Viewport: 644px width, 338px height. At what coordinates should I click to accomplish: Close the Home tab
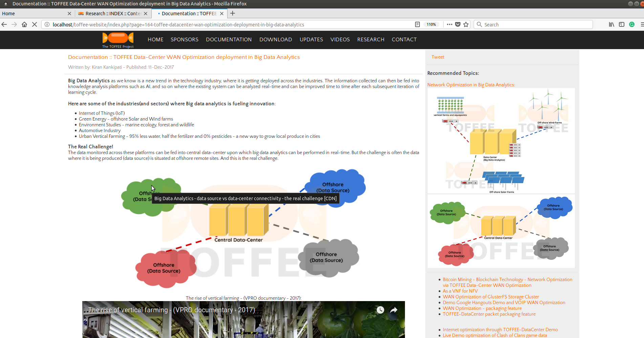coord(69,14)
